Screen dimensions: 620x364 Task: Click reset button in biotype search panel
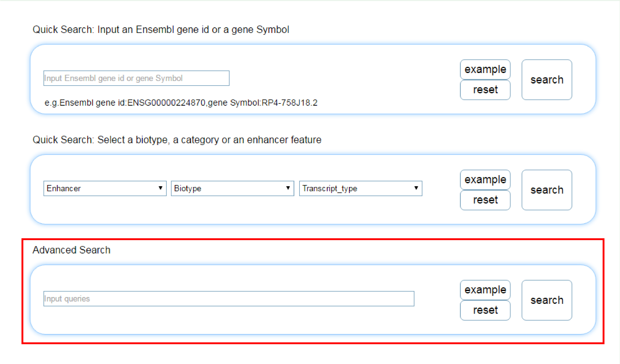485,200
